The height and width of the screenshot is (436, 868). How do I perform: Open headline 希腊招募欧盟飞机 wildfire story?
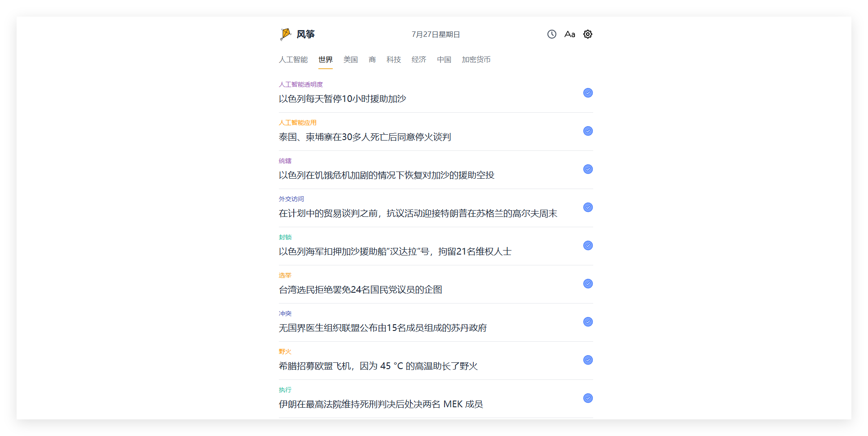click(x=378, y=366)
